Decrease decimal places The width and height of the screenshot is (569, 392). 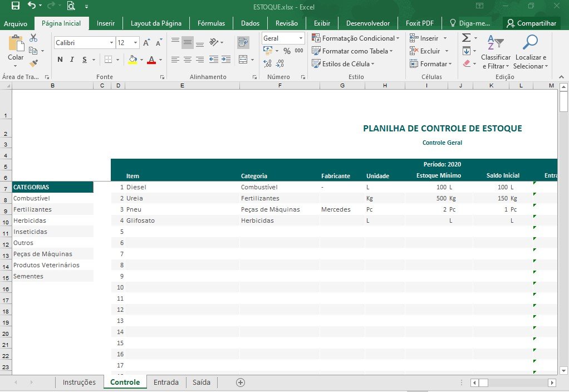[x=280, y=64]
